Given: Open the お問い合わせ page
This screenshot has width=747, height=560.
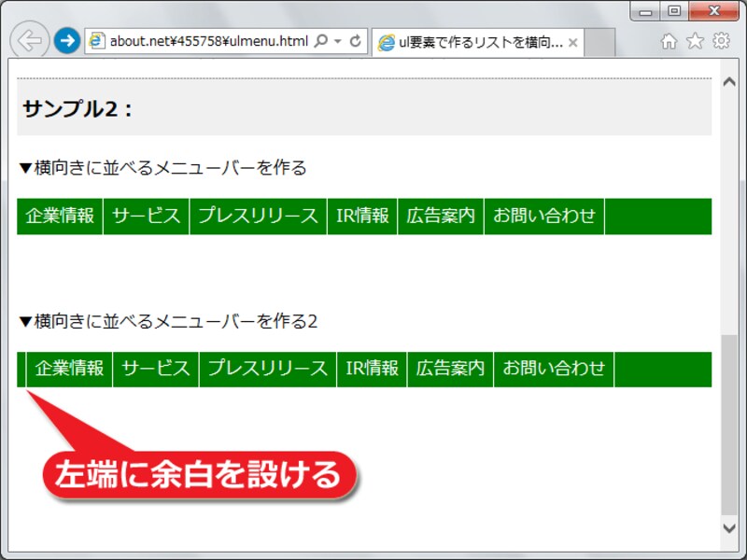Looking at the screenshot, I should pos(543,215).
